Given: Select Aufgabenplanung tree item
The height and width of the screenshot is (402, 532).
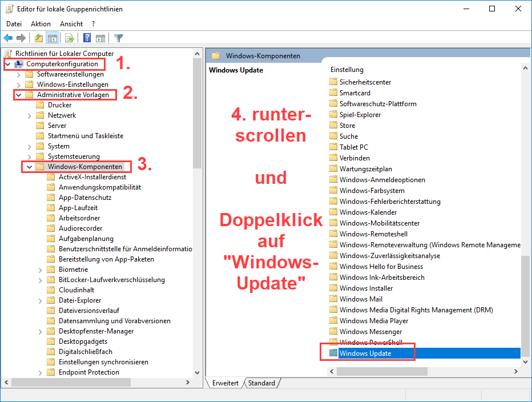Looking at the screenshot, I should 86,238.
